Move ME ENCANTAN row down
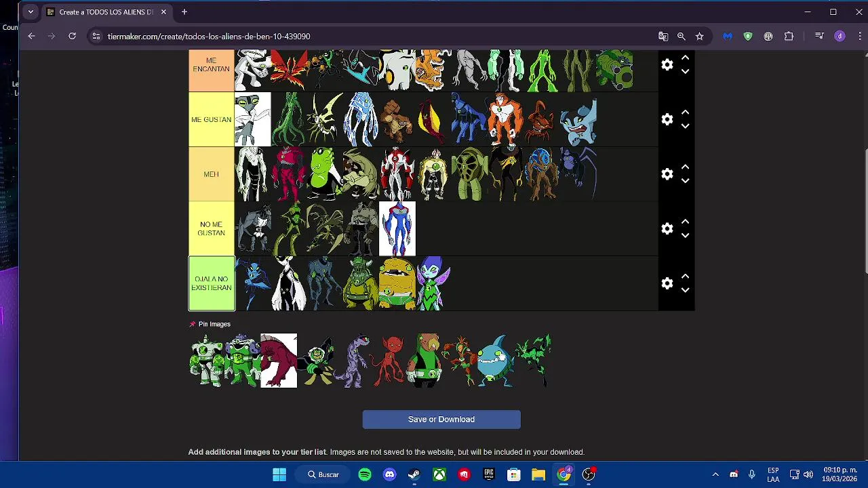The width and height of the screenshot is (868, 488). tap(685, 71)
